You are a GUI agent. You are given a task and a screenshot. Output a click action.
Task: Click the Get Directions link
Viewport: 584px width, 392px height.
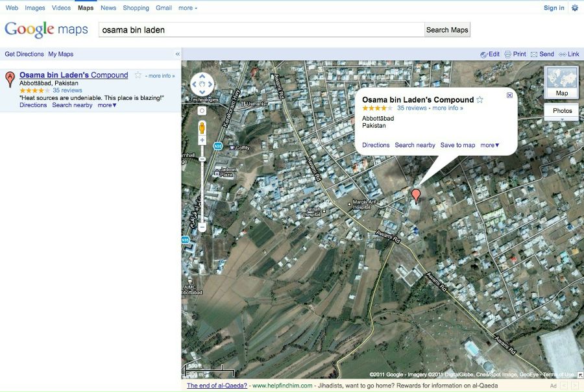click(x=24, y=54)
